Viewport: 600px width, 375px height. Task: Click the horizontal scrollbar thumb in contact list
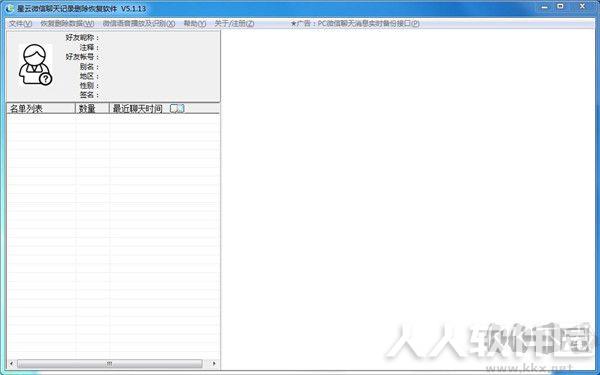(109, 363)
